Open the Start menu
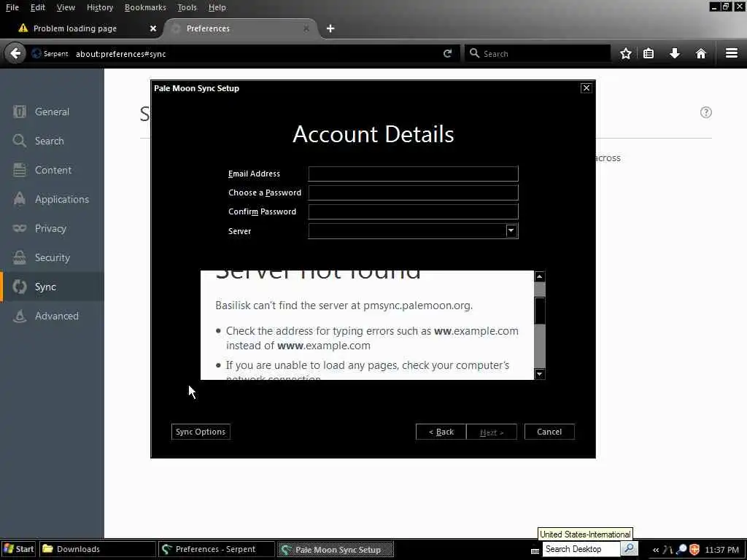This screenshot has width=747, height=560. [x=18, y=549]
